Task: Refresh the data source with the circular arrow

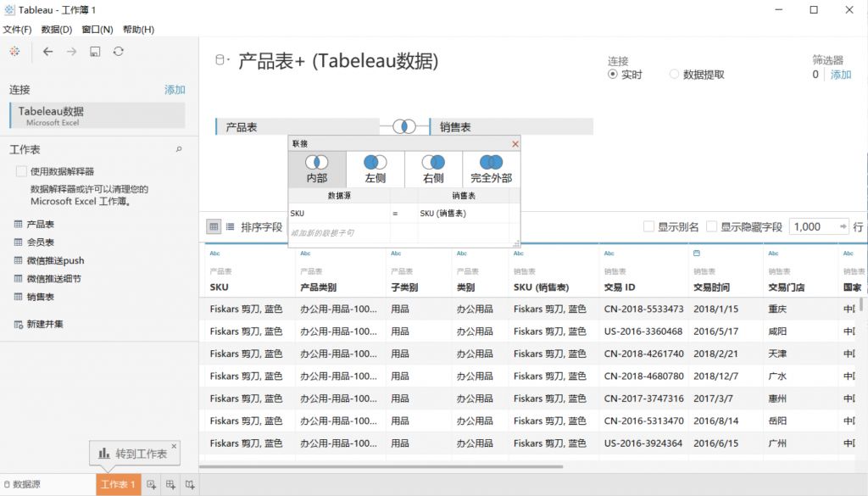Action: coord(119,52)
